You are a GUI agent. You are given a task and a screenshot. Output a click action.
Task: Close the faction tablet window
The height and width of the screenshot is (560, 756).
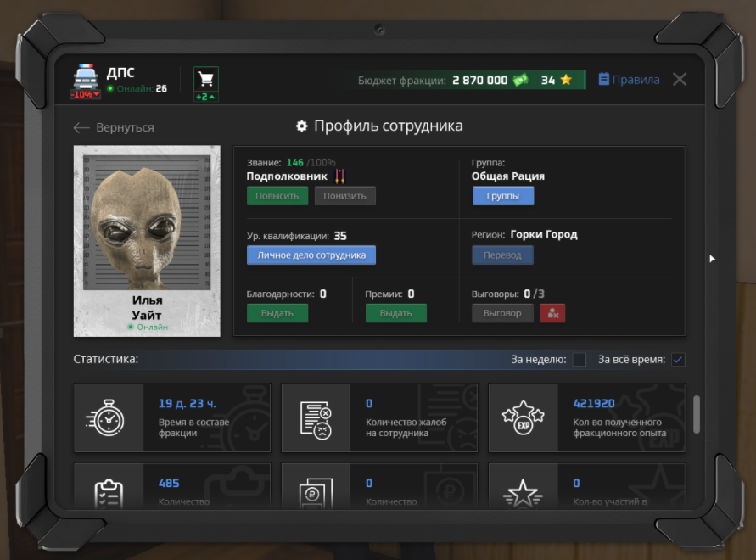point(680,79)
